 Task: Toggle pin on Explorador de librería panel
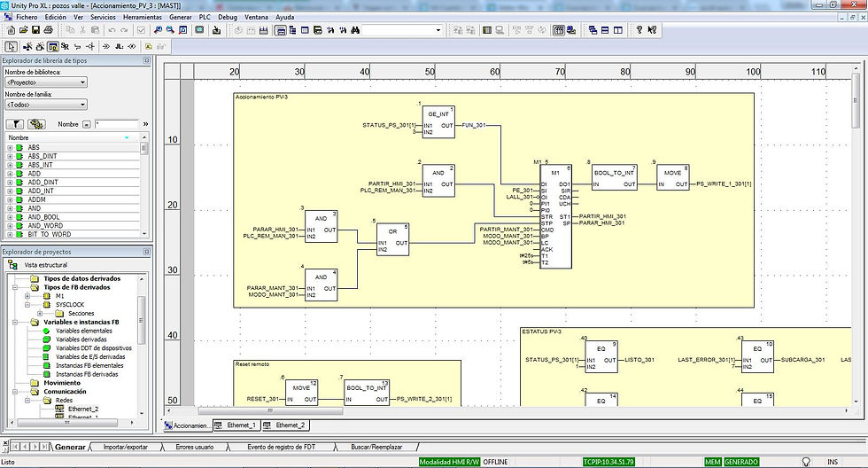(x=147, y=60)
